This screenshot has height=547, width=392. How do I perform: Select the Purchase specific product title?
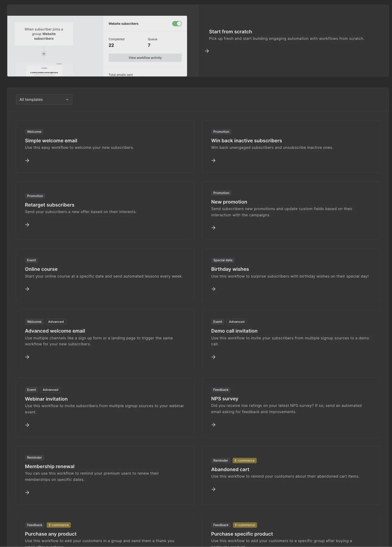242,534
